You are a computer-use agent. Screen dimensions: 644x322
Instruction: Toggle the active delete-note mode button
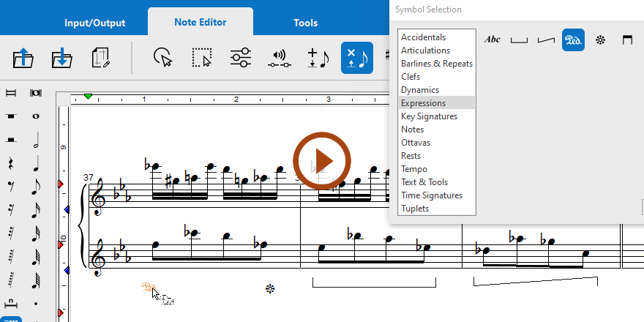click(x=357, y=58)
